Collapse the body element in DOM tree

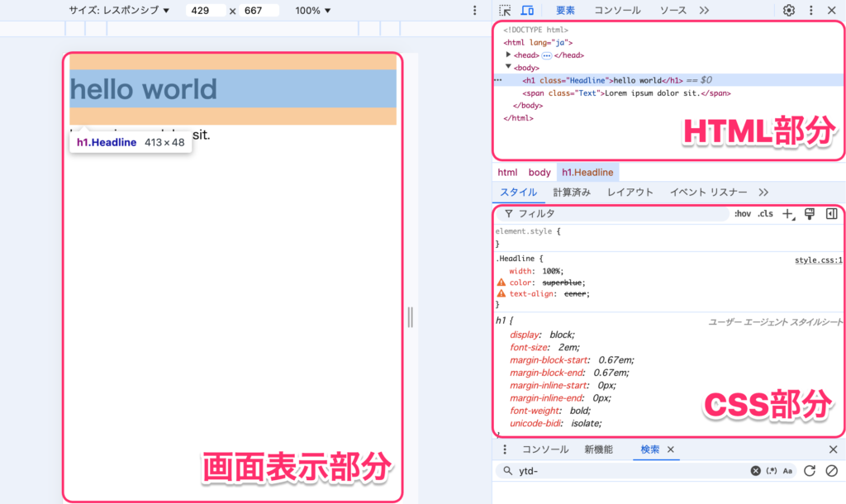(509, 67)
